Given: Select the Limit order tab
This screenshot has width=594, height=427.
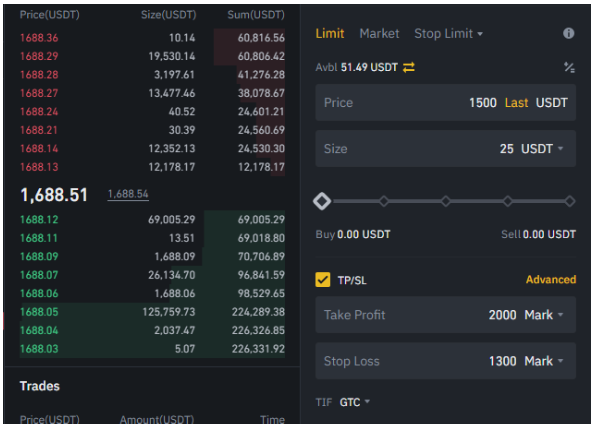Looking at the screenshot, I should point(330,34).
